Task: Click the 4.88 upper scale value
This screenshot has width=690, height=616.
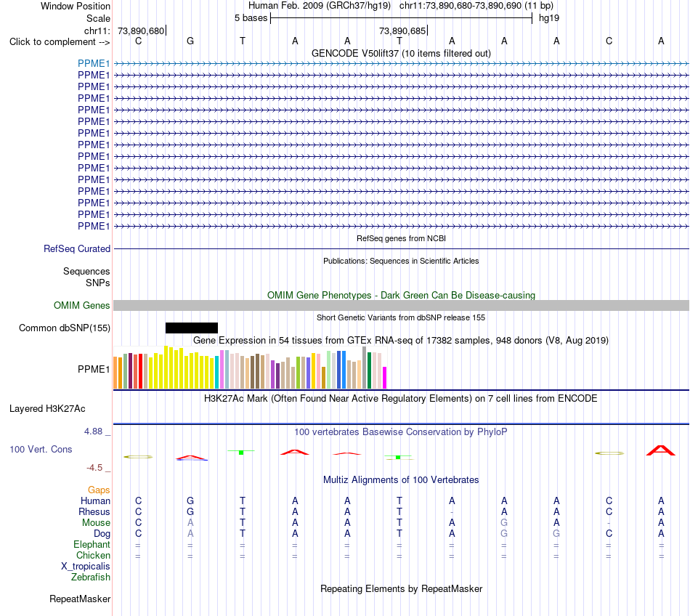Action: 93,431
